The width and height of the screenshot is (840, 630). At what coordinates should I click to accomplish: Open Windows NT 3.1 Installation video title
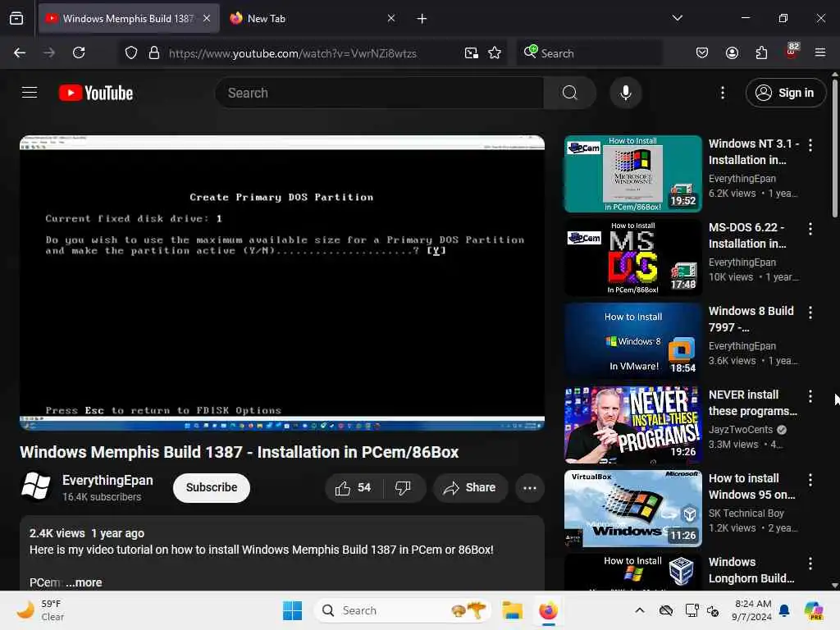[753, 152]
